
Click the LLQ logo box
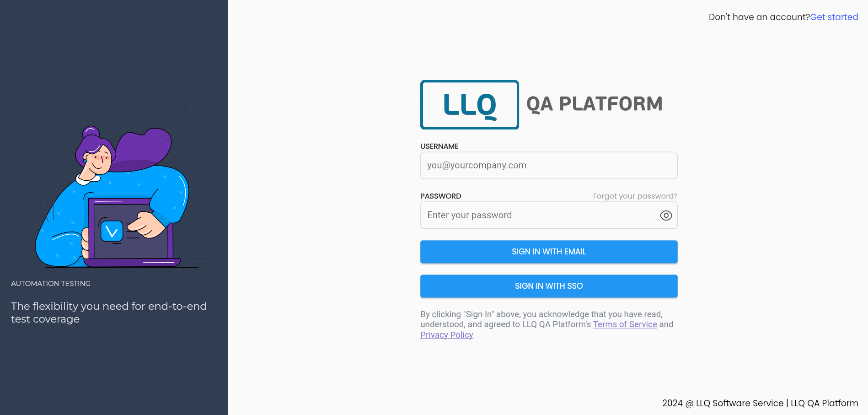click(x=470, y=105)
